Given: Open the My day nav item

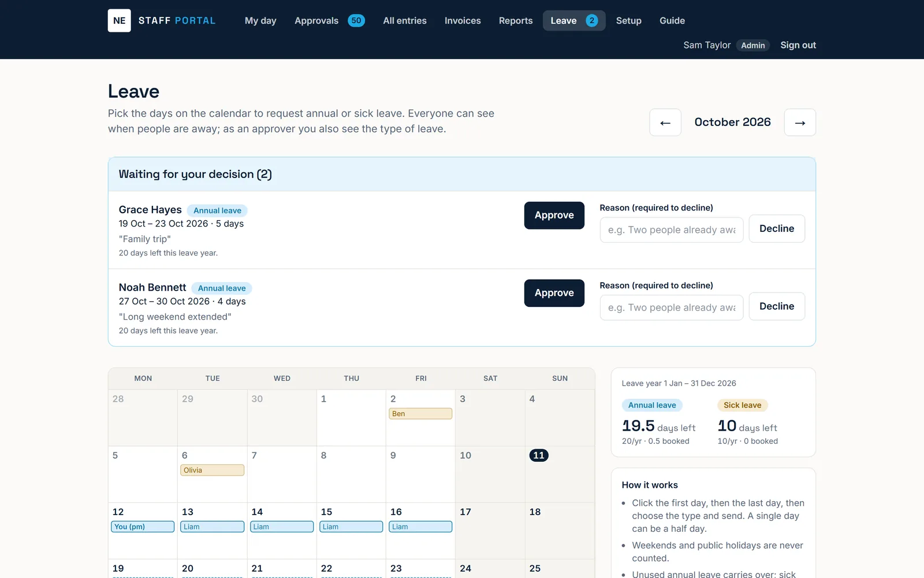Looking at the screenshot, I should (x=260, y=21).
